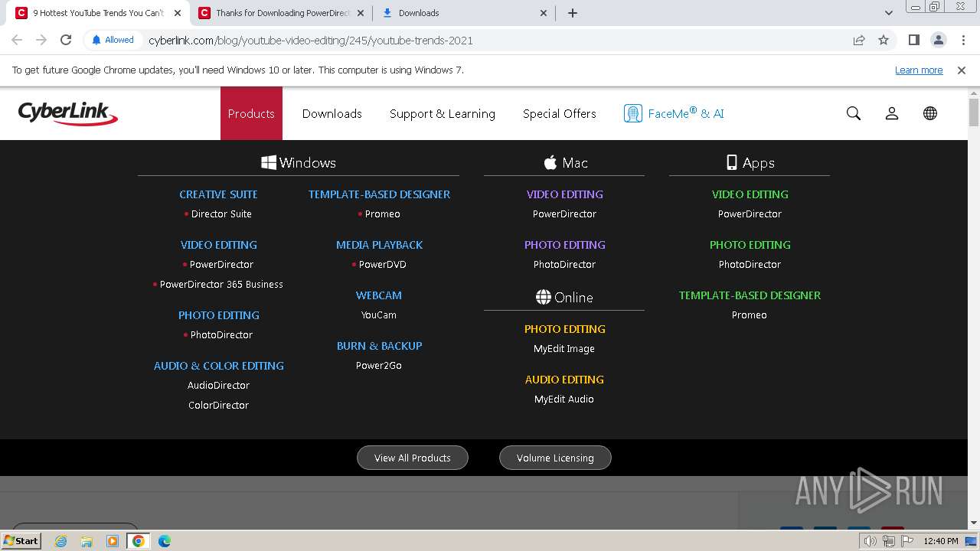Click the Windows PowerDirector link
Viewport: 980px width, 551px height.
221,264
